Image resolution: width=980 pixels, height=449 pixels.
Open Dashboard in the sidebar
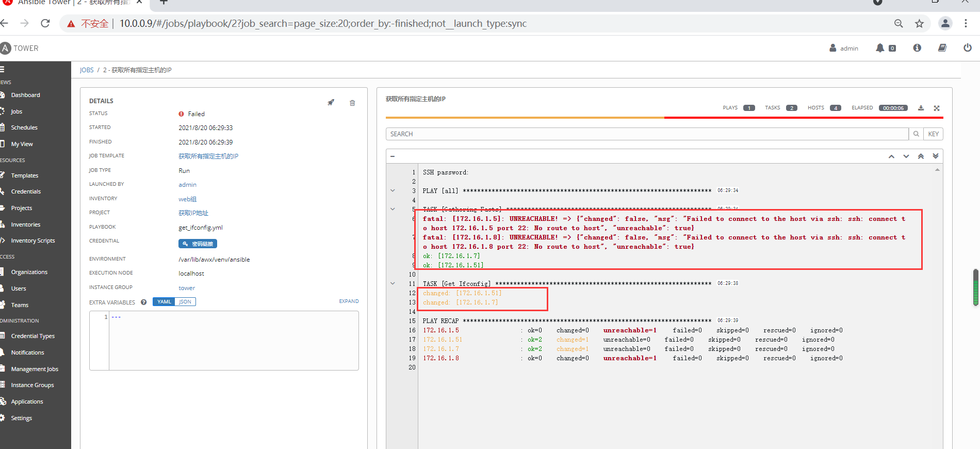point(25,95)
